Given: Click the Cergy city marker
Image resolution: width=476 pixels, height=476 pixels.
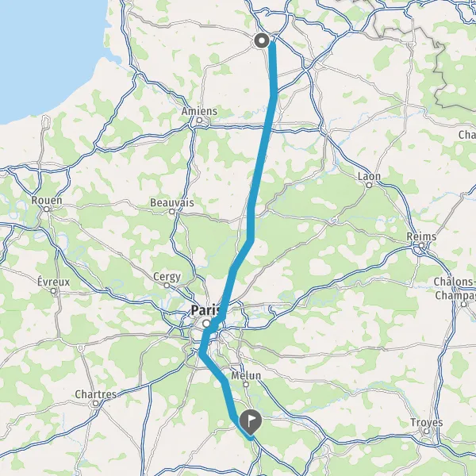Looking at the screenshot, I should click(167, 286).
